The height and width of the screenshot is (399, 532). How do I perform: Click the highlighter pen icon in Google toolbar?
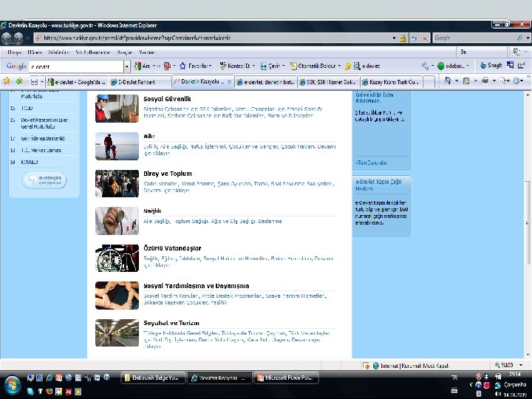point(348,66)
